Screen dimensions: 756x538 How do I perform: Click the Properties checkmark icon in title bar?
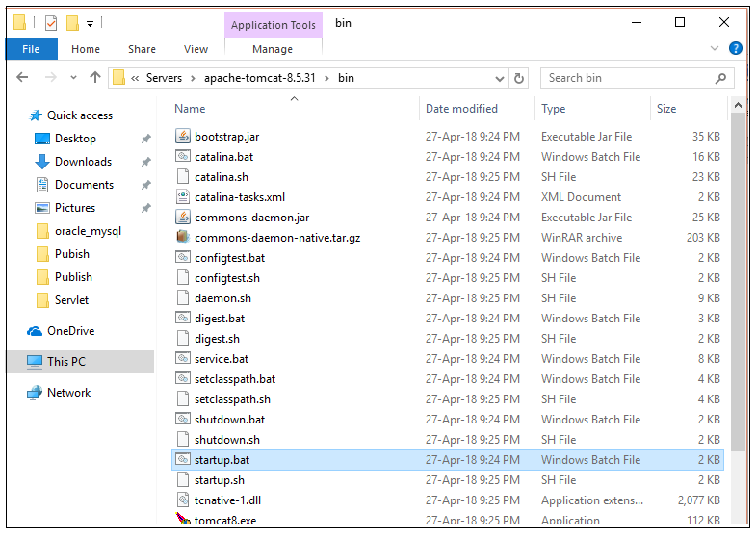(x=51, y=23)
